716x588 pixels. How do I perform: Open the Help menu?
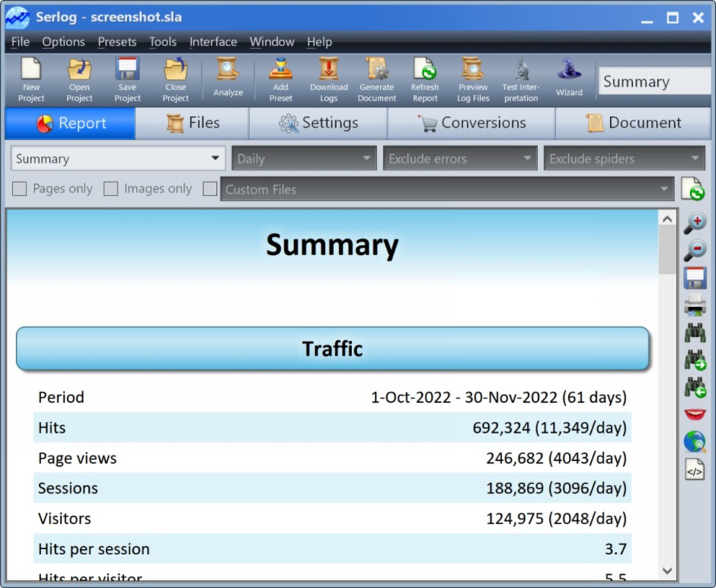click(319, 42)
